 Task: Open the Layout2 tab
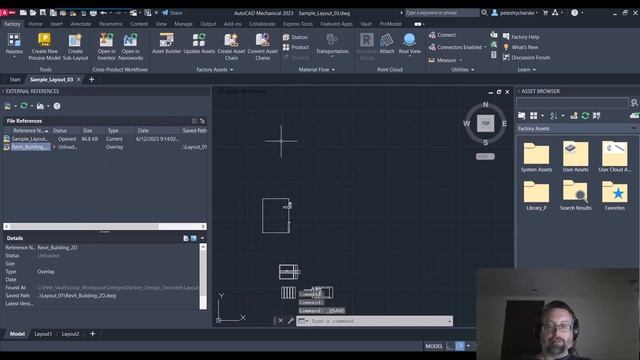[x=70, y=334]
